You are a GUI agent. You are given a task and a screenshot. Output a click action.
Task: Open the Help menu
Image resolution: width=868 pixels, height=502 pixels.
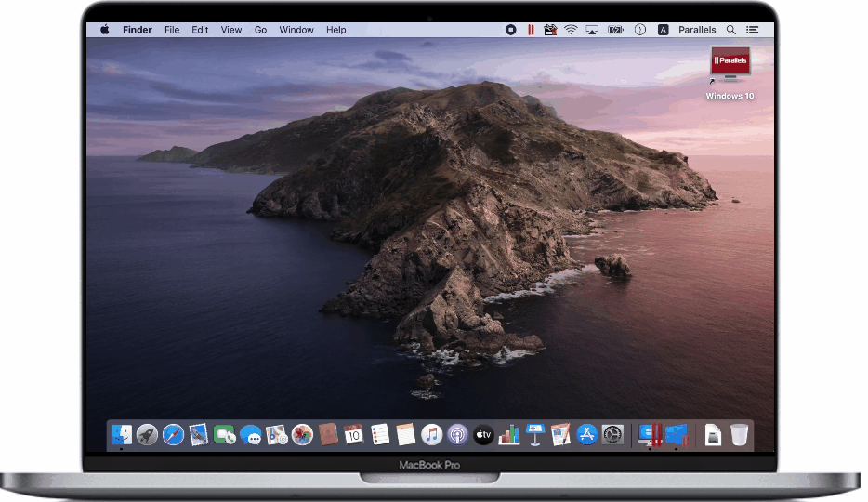336,30
